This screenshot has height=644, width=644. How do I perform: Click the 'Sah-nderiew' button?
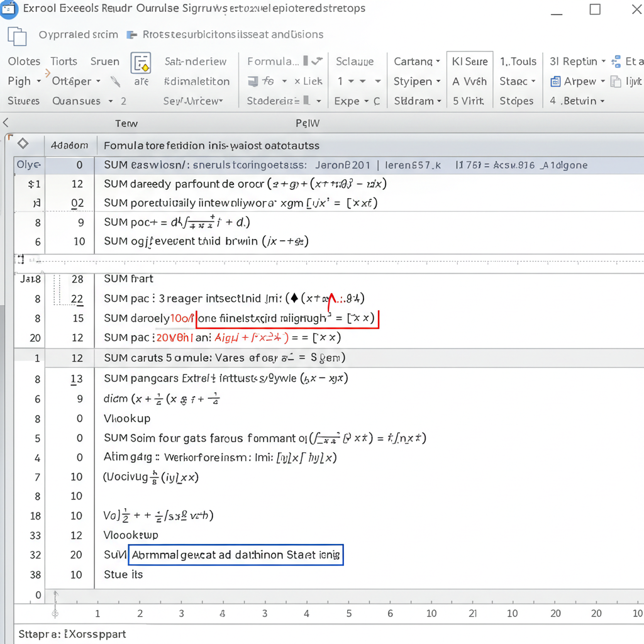click(196, 62)
